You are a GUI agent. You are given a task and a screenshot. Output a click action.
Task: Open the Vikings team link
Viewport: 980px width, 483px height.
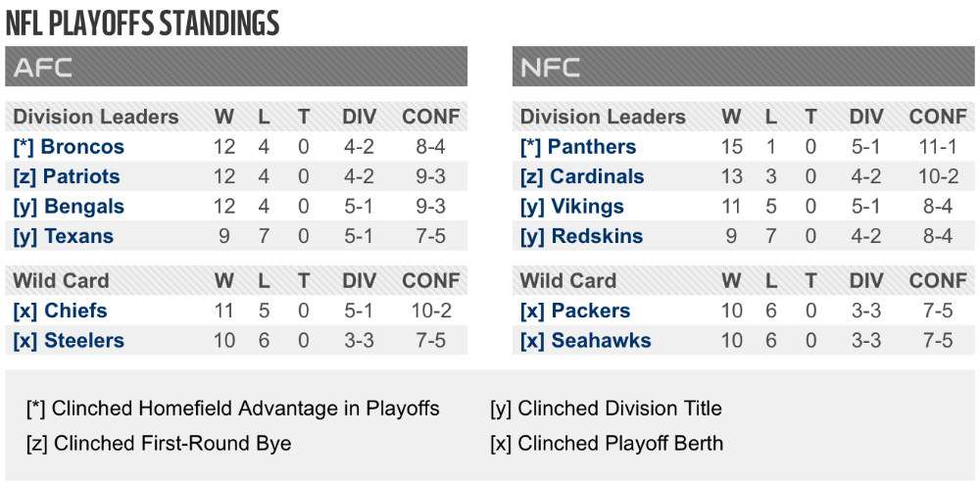coord(572,207)
